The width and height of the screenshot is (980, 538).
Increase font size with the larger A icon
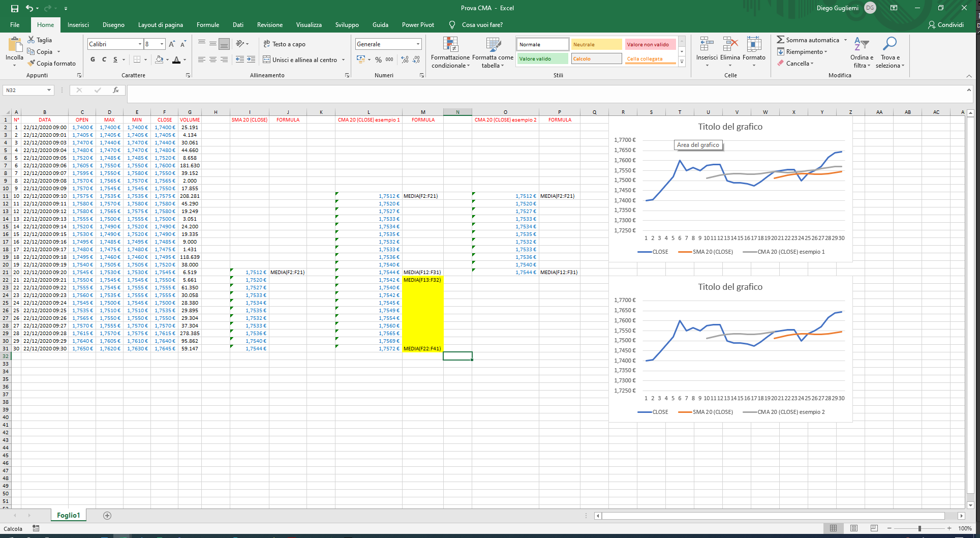(172, 44)
